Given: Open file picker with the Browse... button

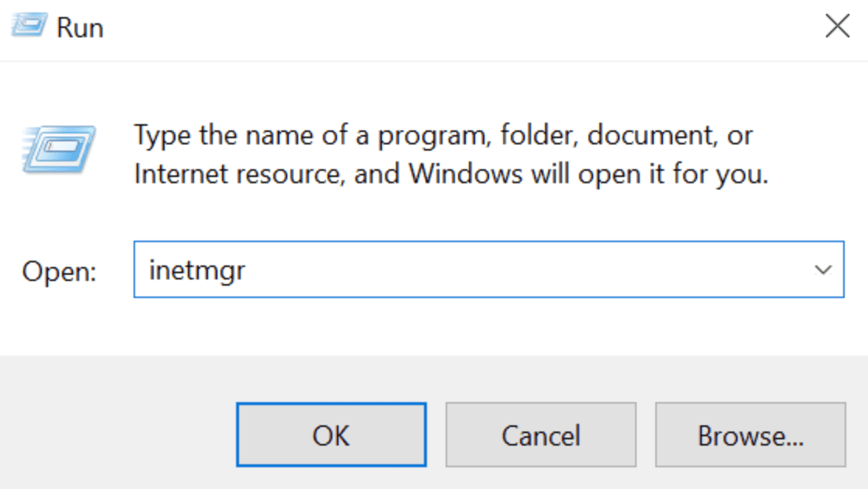Looking at the screenshot, I should pos(750,435).
